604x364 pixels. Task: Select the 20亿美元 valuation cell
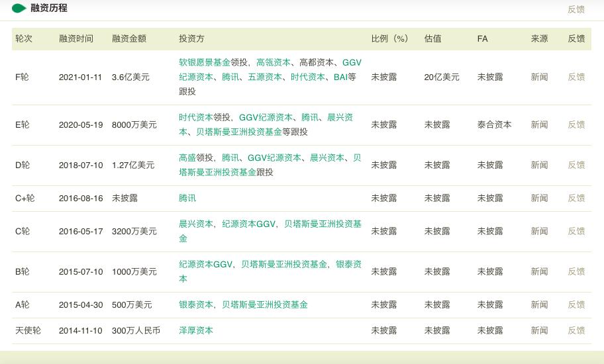point(442,77)
